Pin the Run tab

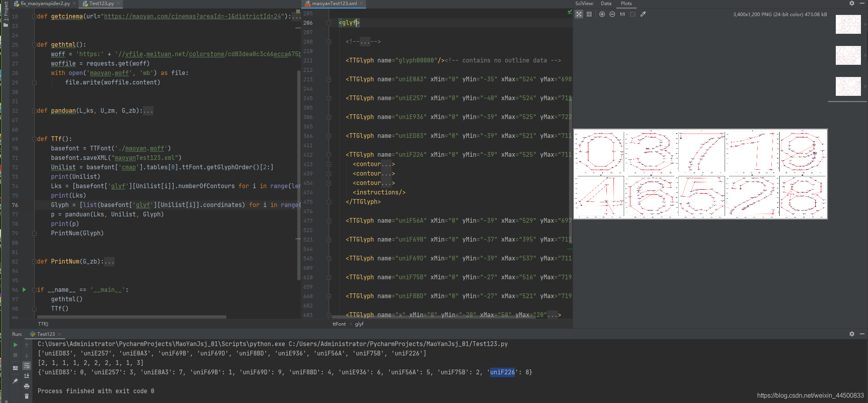[15, 381]
